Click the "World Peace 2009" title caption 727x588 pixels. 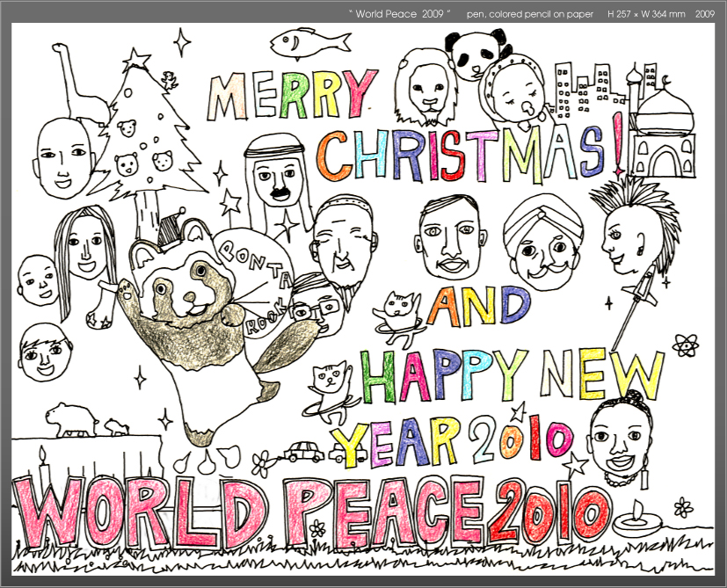click(x=399, y=14)
